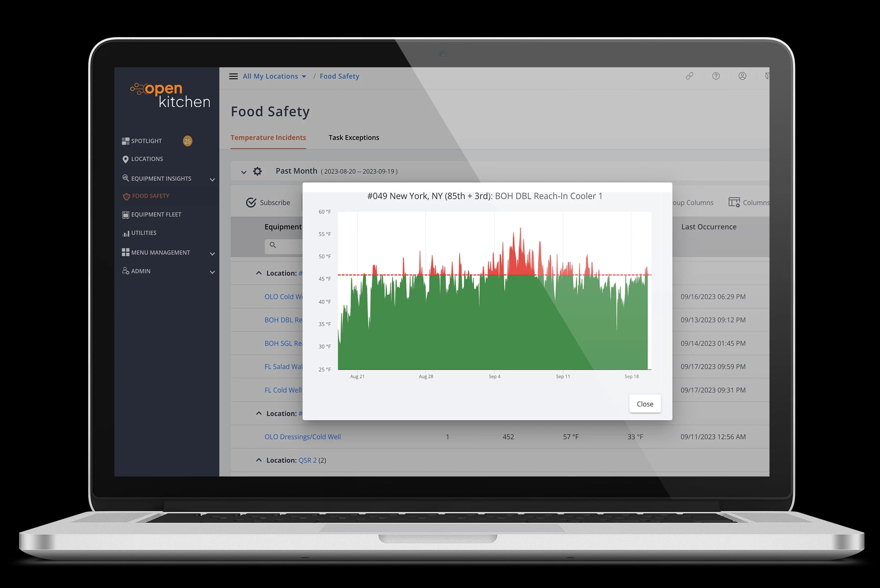
Task: Expand Menu Management submenu chevron
Action: pos(212,254)
